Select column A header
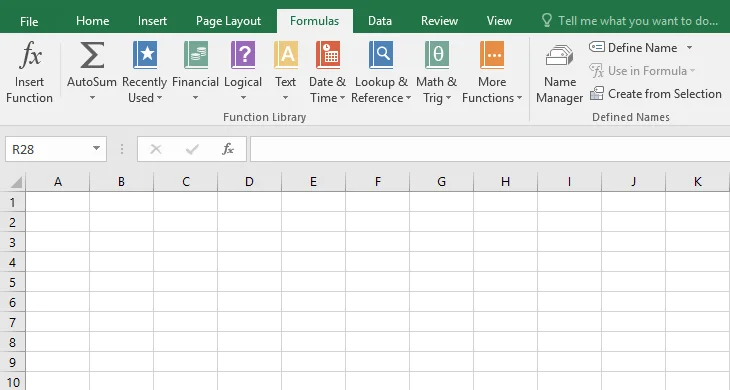 pyautogui.click(x=58, y=182)
